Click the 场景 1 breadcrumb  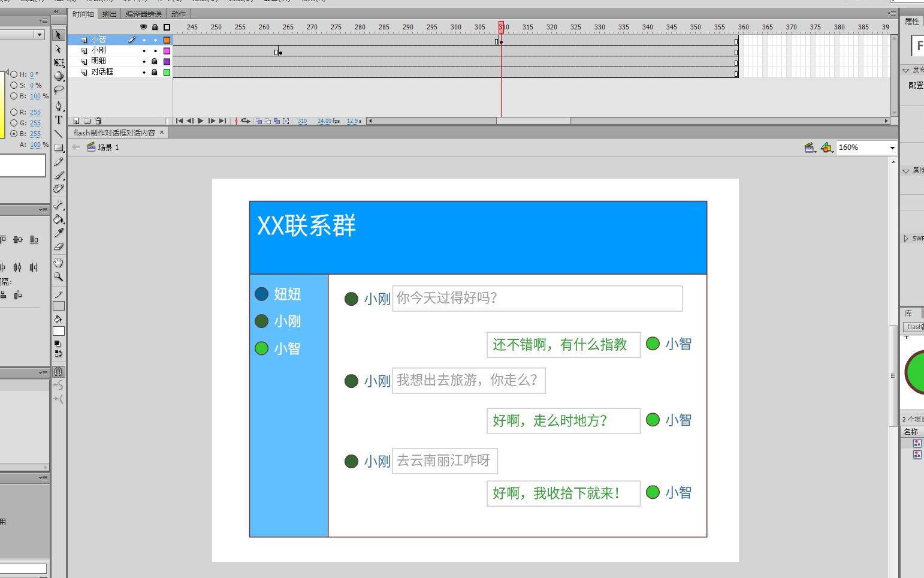103,147
